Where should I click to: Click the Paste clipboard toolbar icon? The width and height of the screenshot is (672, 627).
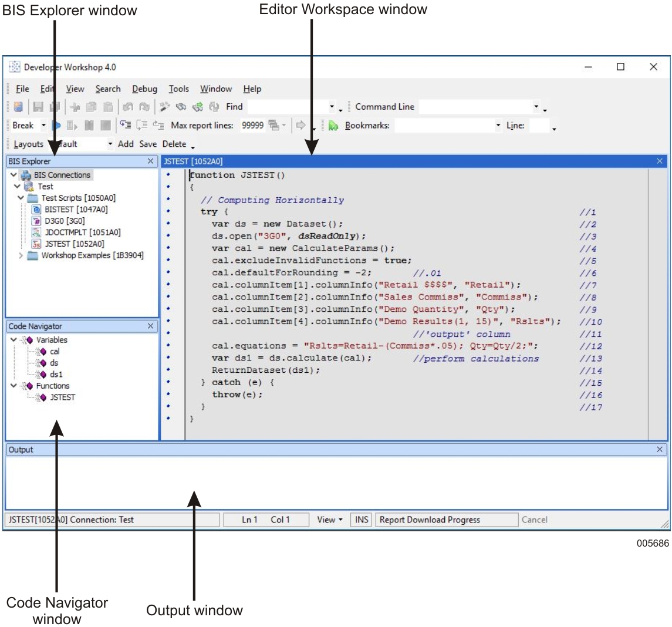pyautogui.click(x=108, y=107)
